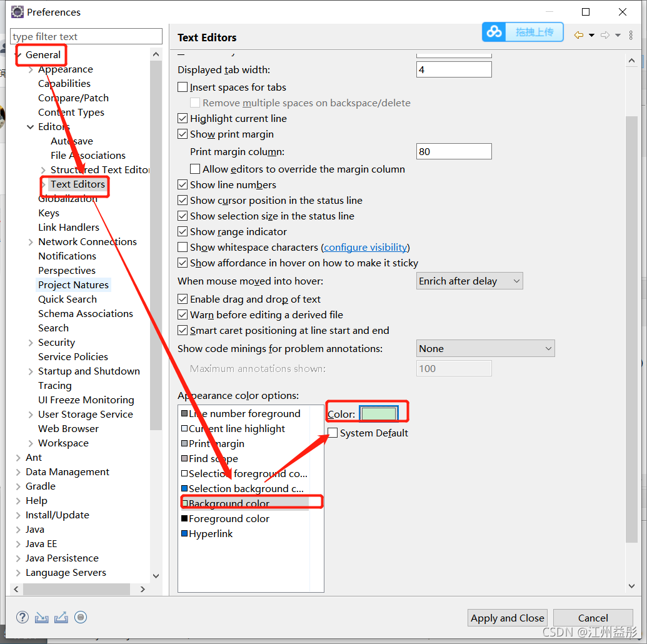Open the back history dropdown arrow

tap(591, 35)
